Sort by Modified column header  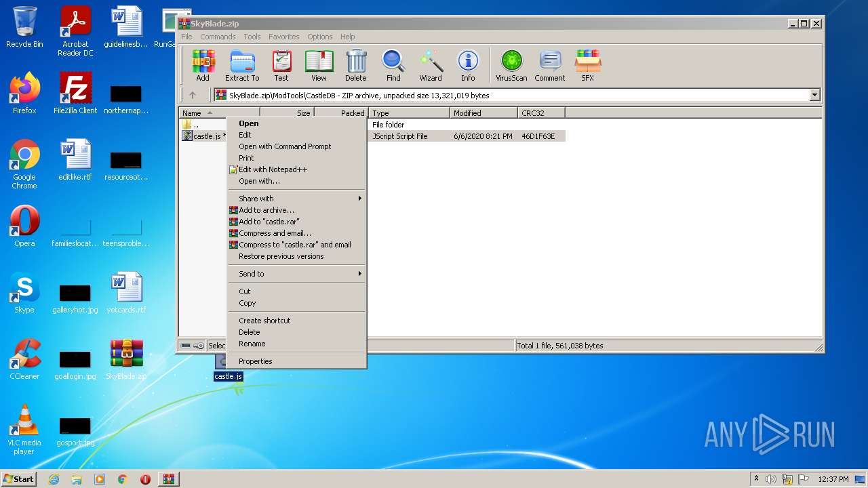click(x=484, y=113)
